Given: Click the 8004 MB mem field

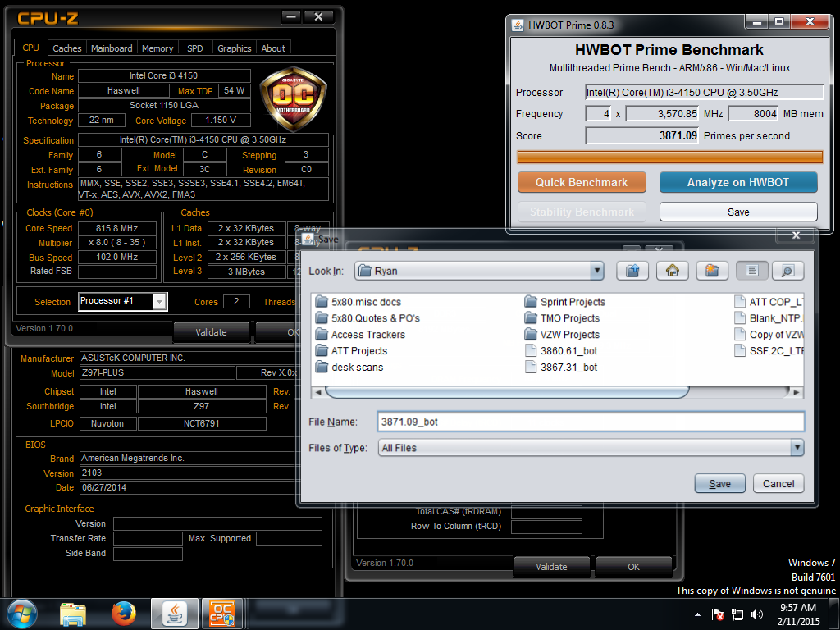Looking at the screenshot, I should [753, 113].
